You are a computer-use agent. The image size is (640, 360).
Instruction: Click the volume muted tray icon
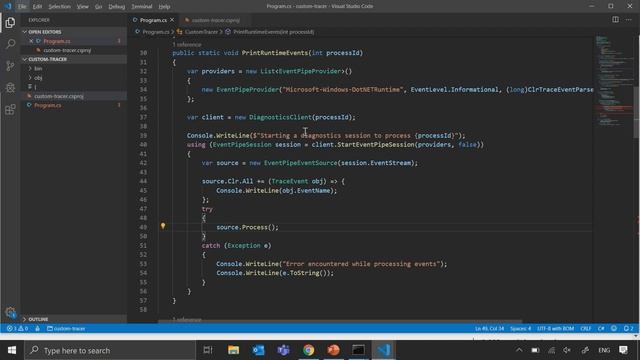567,350
